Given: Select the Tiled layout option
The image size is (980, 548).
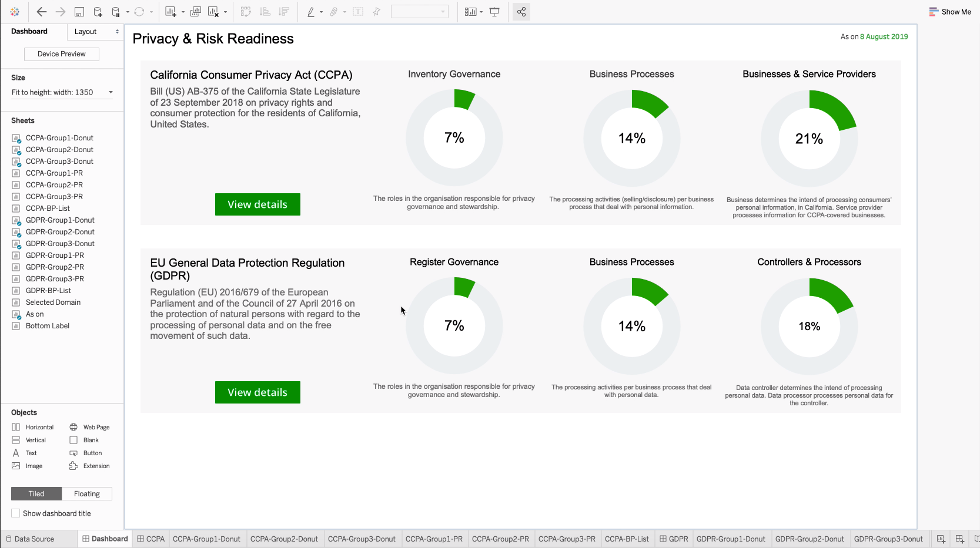Looking at the screenshot, I should [x=36, y=493].
